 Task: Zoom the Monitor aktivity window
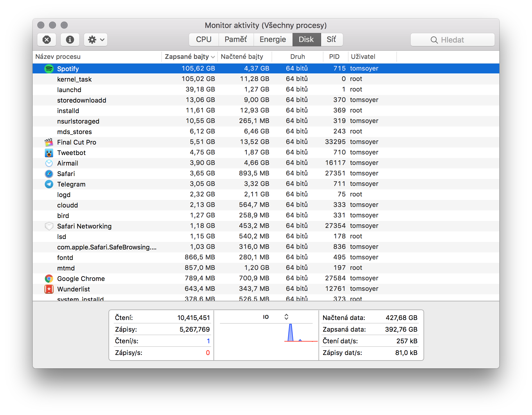[x=64, y=25]
